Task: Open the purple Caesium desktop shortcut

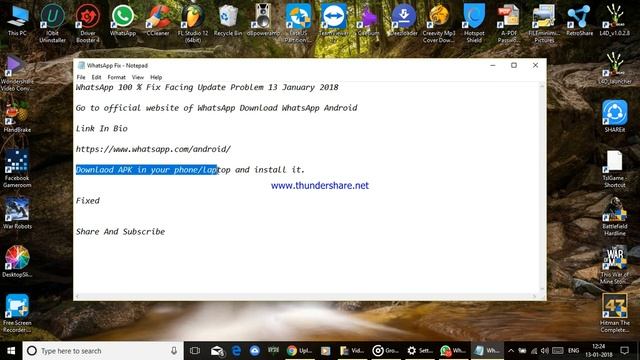Action: point(369,20)
